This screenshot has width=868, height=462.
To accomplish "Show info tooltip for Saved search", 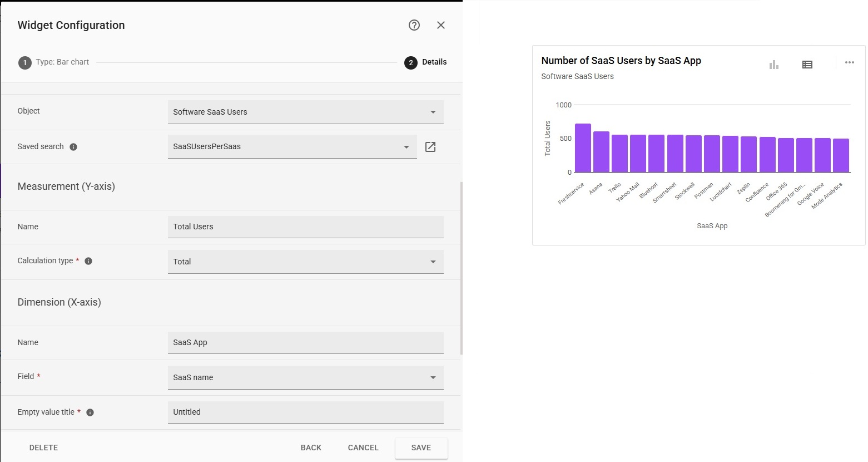I will (73, 147).
